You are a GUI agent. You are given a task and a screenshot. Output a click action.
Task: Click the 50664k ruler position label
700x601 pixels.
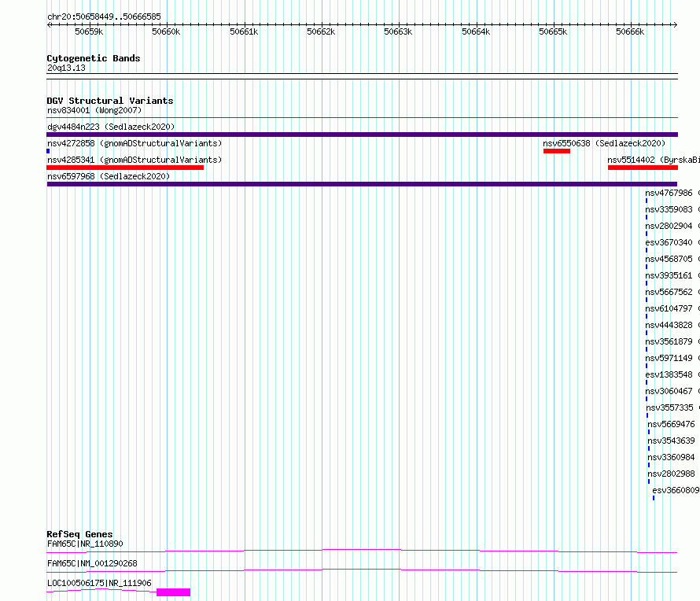pyautogui.click(x=476, y=31)
